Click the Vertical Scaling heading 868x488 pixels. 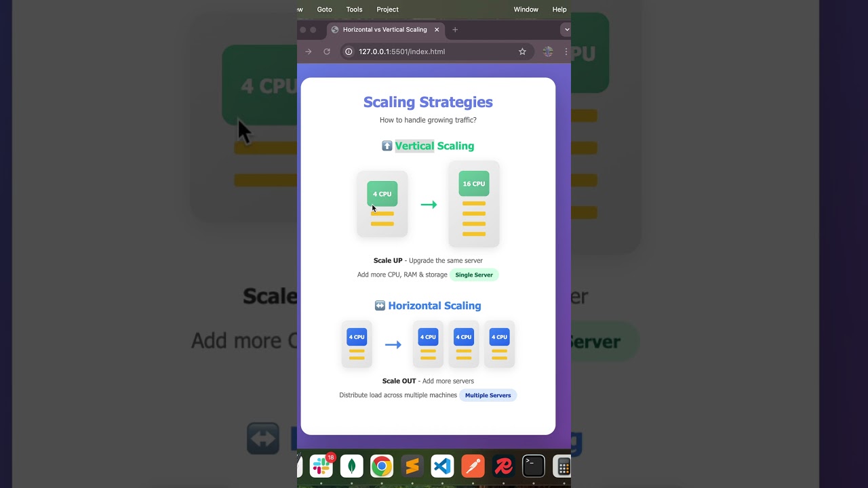tap(435, 146)
